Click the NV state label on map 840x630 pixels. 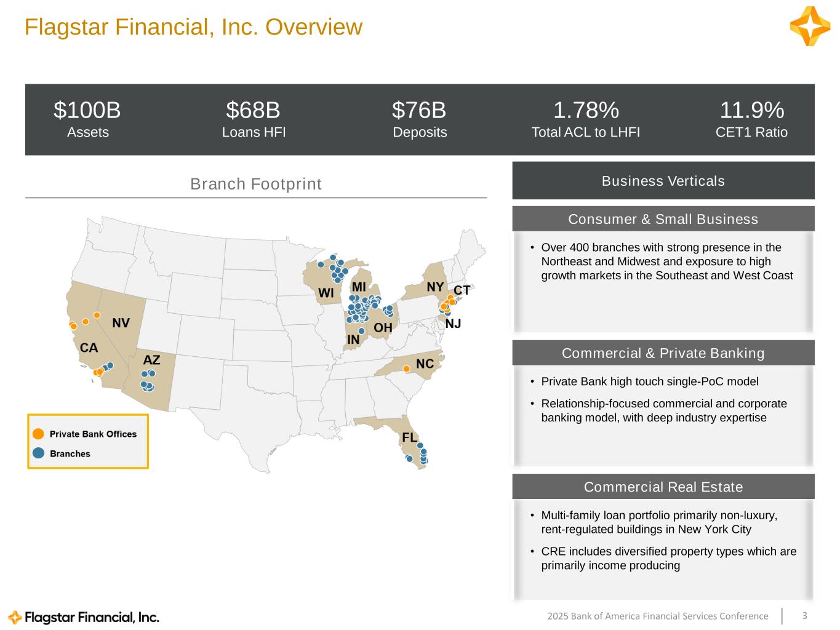[x=121, y=323]
